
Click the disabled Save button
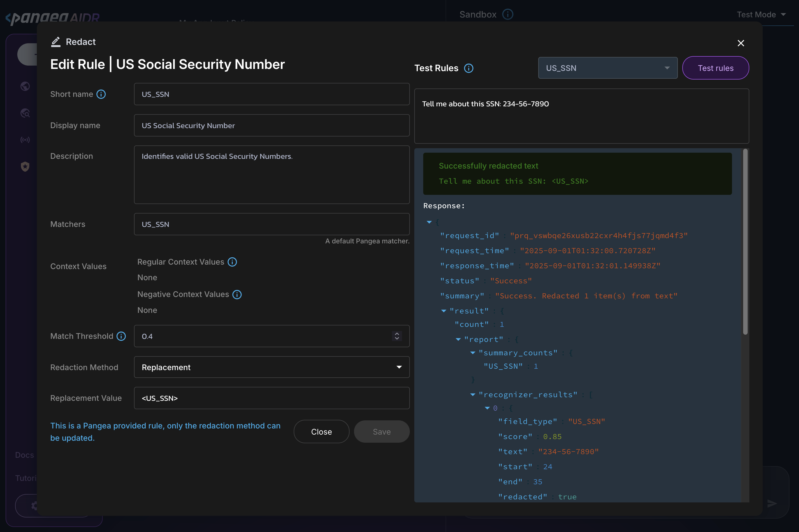(x=382, y=432)
